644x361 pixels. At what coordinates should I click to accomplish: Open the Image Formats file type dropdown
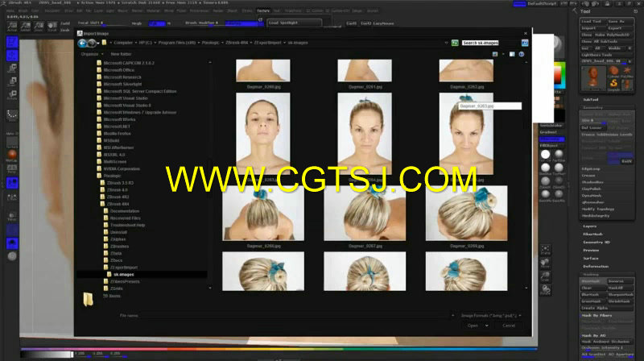pyautogui.click(x=491, y=316)
